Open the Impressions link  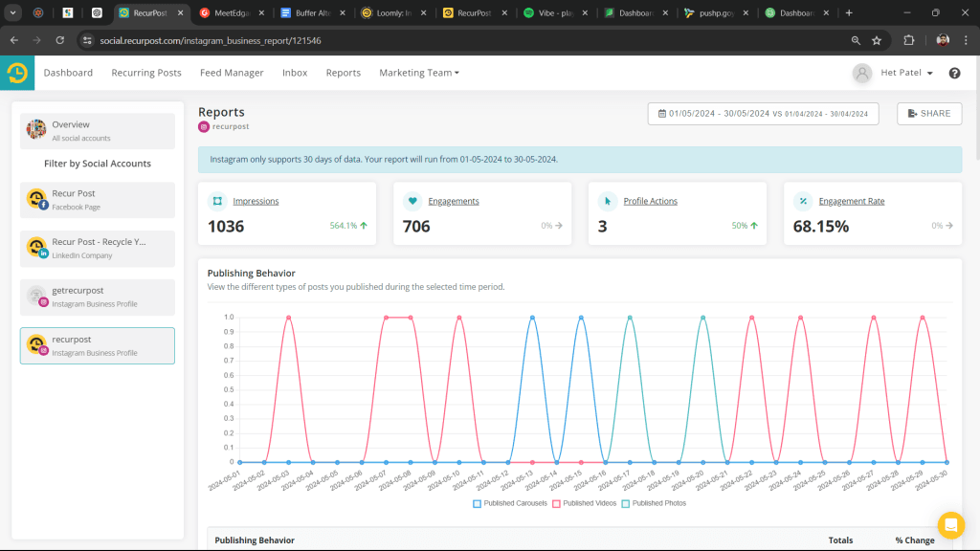tap(257, 201)
